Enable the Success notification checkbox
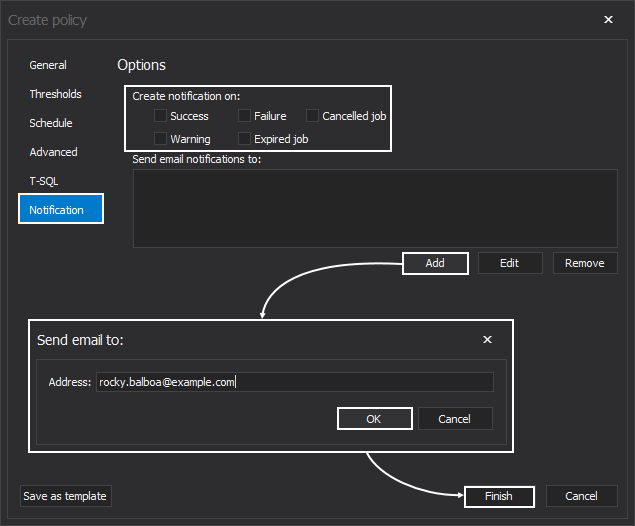 pos(160,116)
